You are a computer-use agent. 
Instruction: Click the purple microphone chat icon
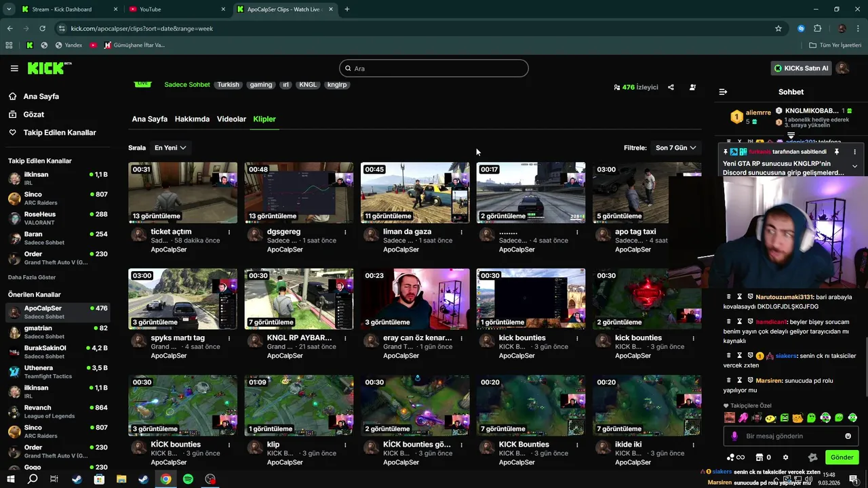[734, 436]
